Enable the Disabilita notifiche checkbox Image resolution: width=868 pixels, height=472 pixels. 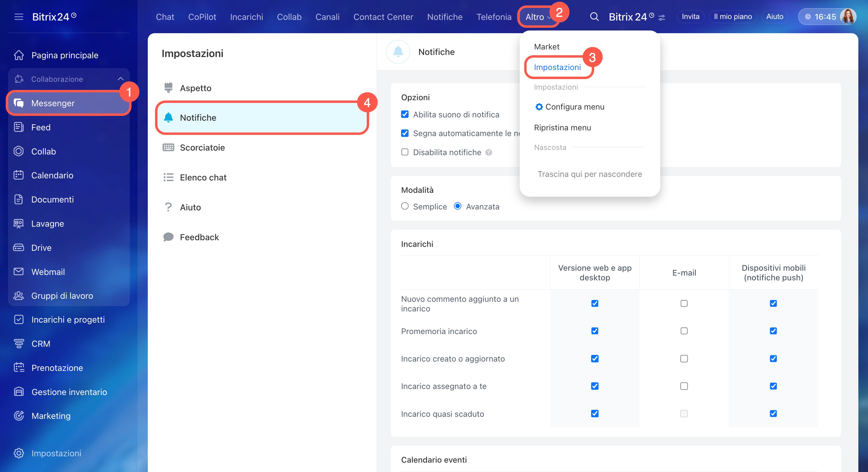[x=405, y=152]
